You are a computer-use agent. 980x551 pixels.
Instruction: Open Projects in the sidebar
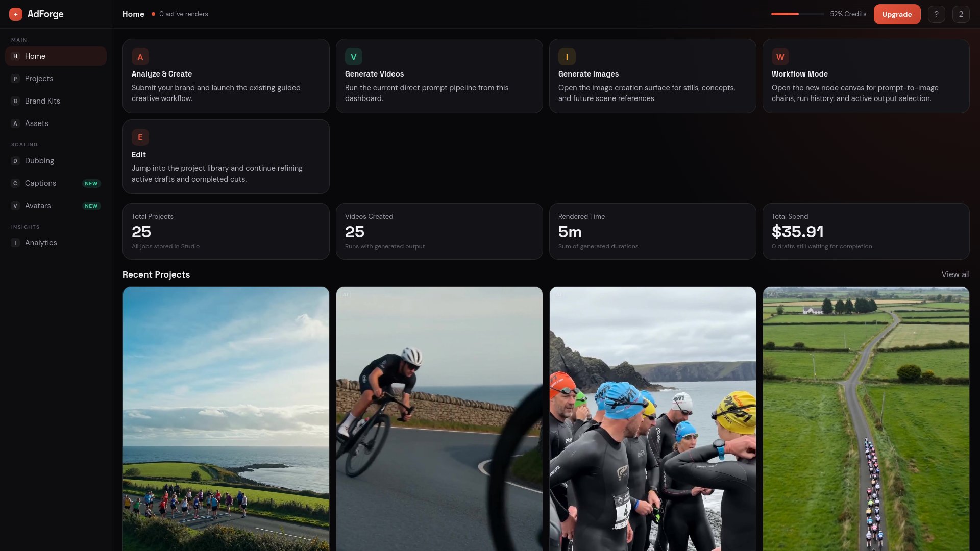coord(56,79)
